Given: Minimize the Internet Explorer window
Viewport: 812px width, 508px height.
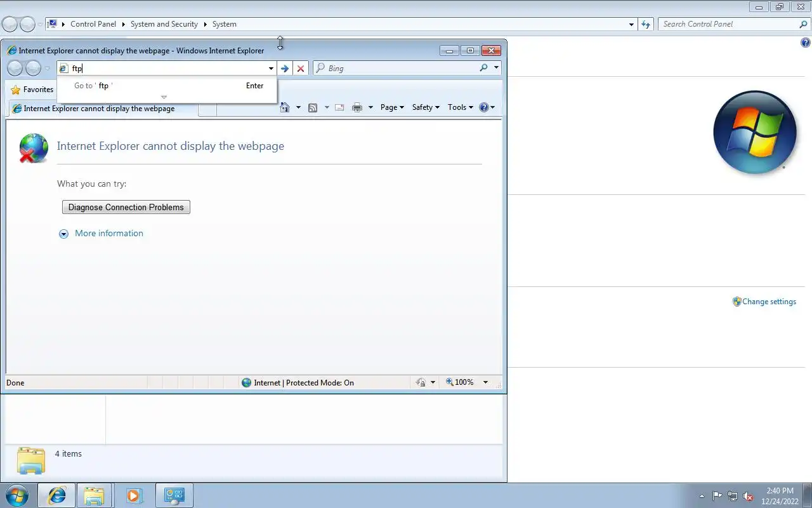Looking at the screenshot, I should [449, 51].
